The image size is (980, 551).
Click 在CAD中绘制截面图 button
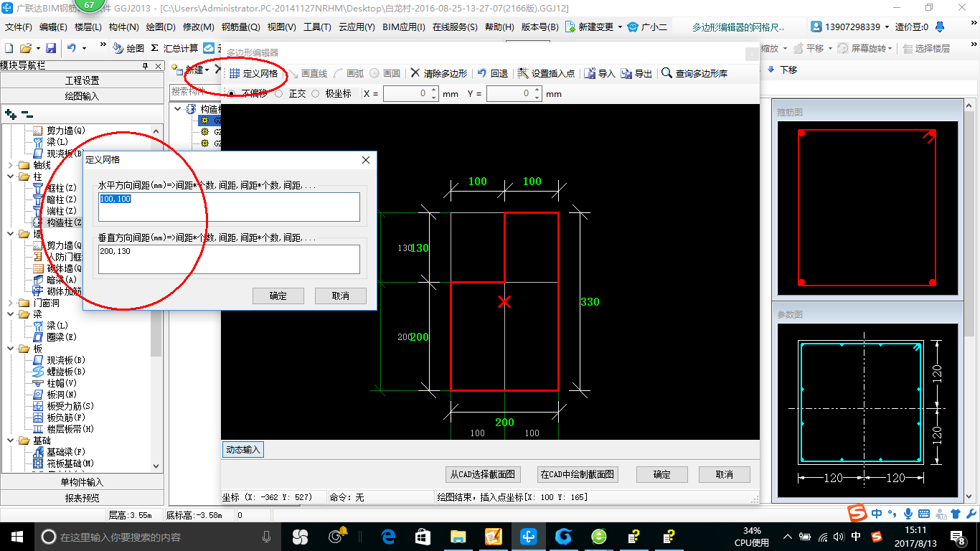(x=577, y=474)
